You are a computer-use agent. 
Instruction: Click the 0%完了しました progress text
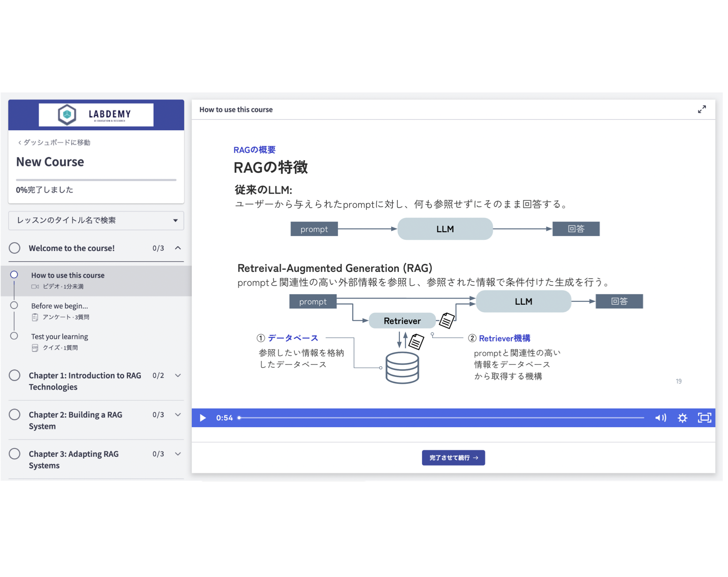pyautogui.click(x=44, y=190)
